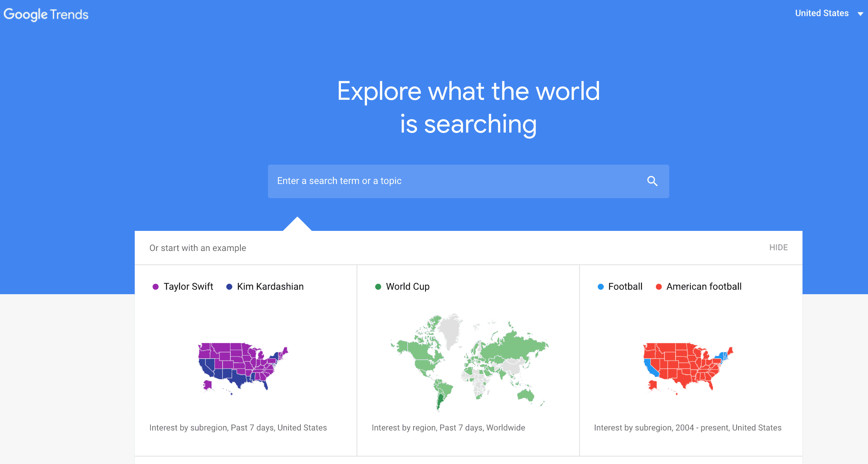Click the green World Cup legend dot

click(x=378, y=286)
